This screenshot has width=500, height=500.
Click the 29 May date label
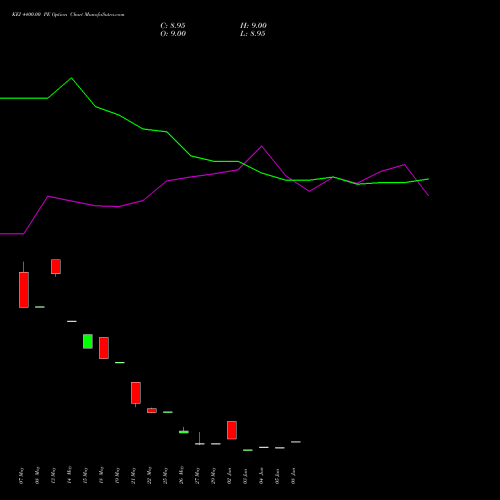[214, 476]
